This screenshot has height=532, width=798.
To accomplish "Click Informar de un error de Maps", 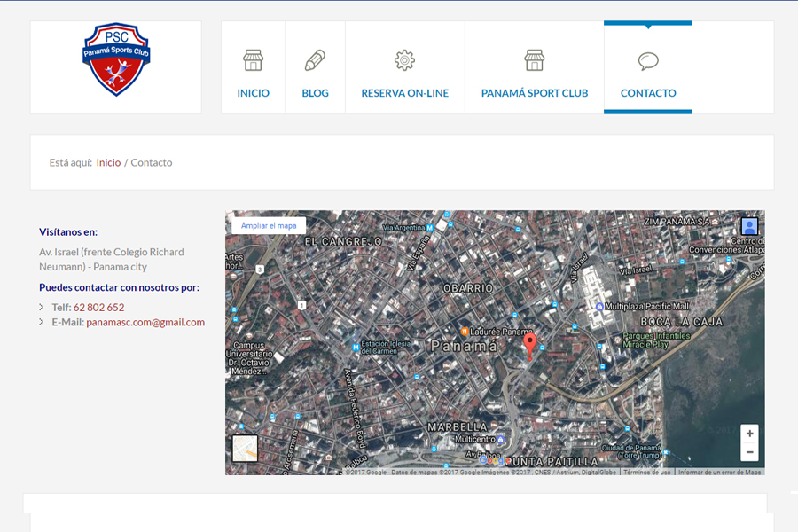I will [720, 472].
